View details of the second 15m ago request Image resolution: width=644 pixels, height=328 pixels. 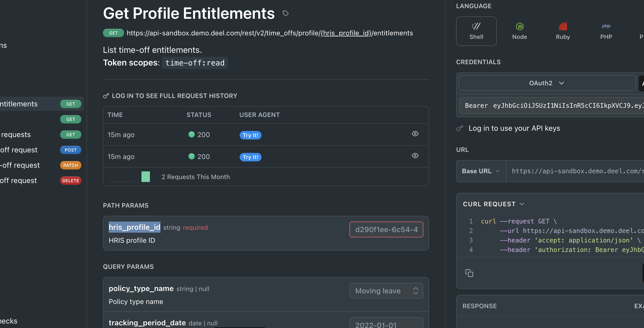(415, 156)
